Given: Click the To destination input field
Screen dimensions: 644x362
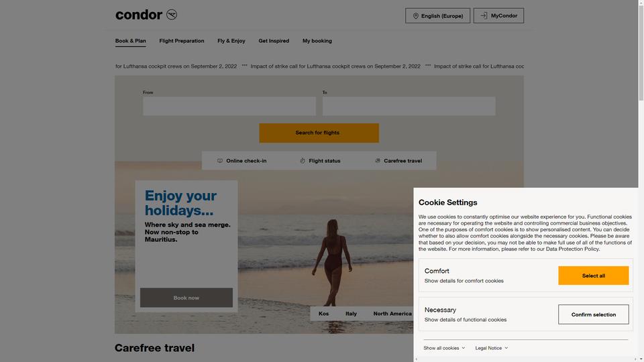Looking at the screenshot, I should (x=409, y=107).
